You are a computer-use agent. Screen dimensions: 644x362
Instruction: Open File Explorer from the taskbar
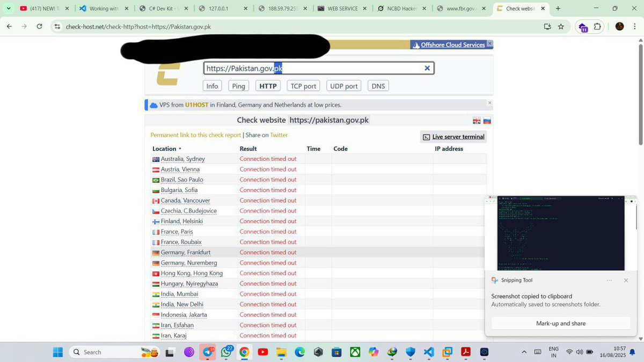click(281, 352)
